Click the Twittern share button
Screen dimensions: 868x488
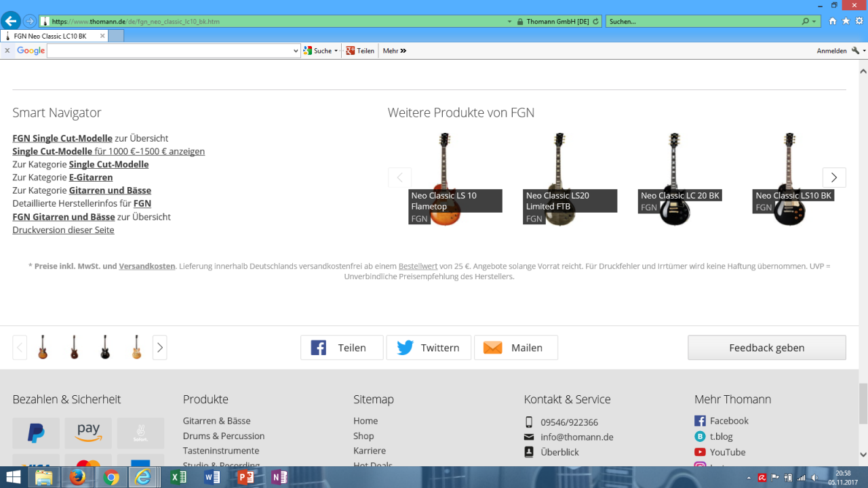[429, 348]
